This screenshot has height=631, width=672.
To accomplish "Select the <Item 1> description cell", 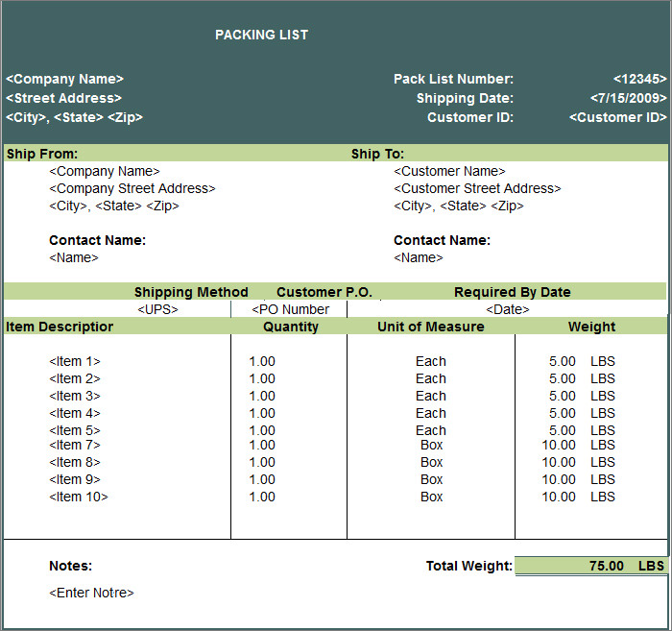I will 75,361.
